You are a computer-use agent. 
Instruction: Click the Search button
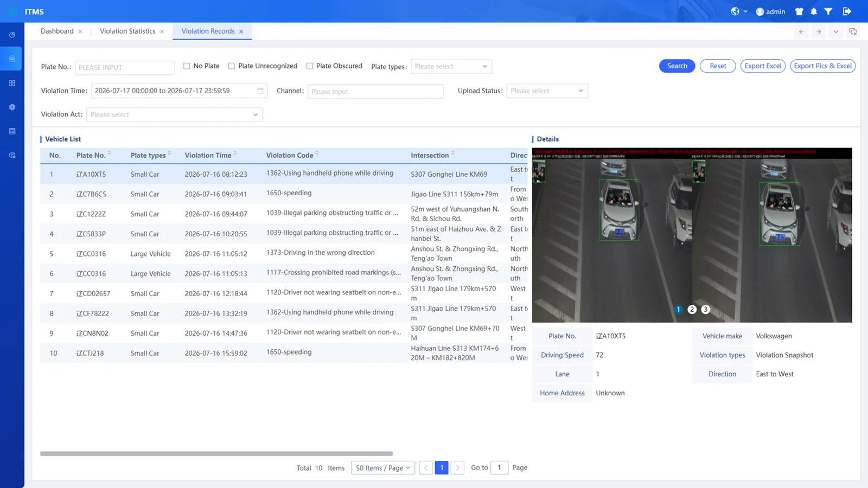677,66
